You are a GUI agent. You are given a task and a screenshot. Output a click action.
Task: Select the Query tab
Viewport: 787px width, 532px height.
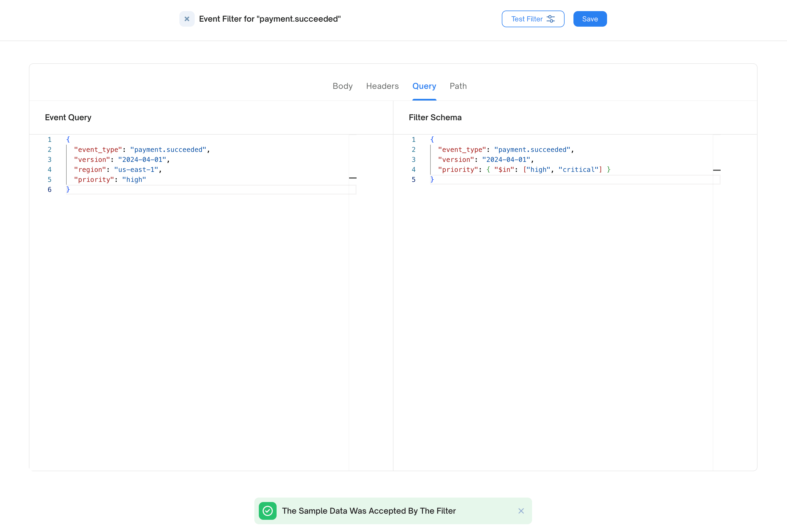point(424,86)
